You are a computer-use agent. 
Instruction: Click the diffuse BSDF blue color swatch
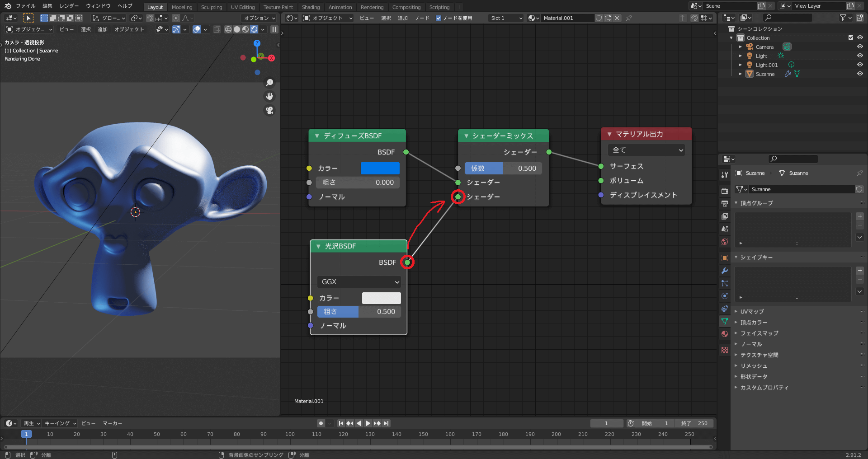380,168
